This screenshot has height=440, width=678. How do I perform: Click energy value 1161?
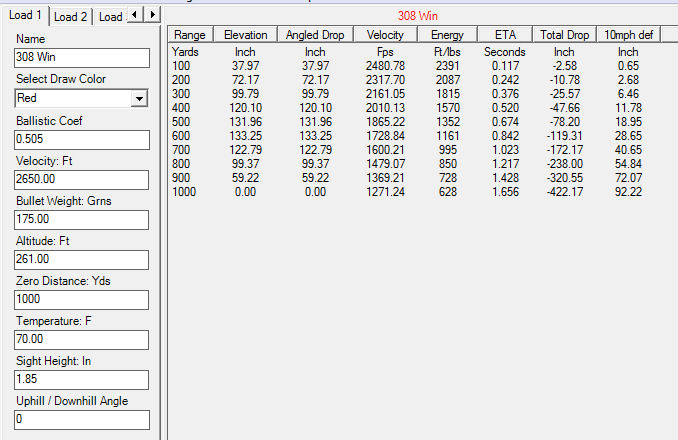coord(448,136)
